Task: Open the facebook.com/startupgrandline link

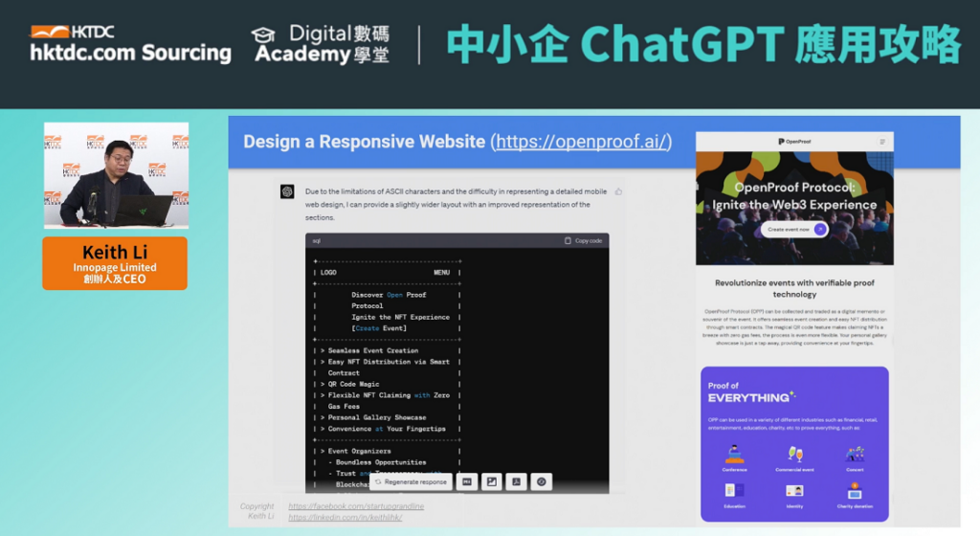Action: tap(356, 505)
